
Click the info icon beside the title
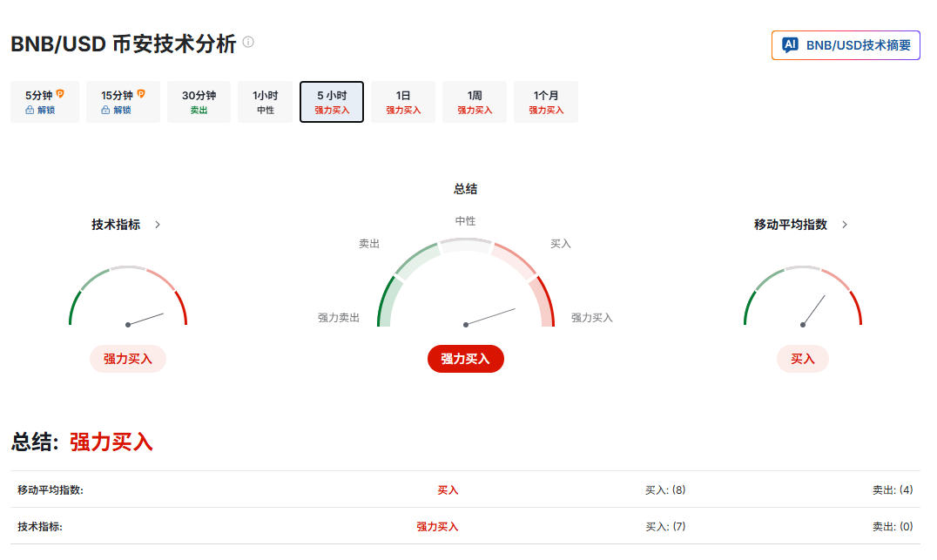[248, 42]
